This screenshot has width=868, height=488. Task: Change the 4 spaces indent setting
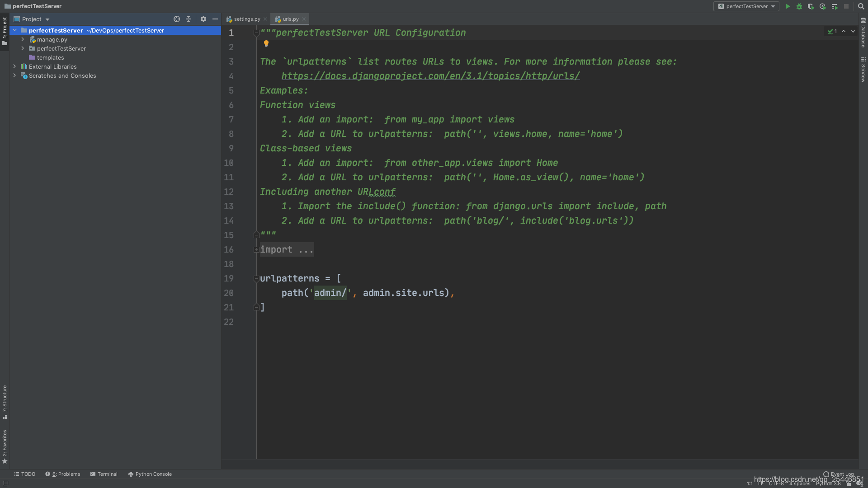pyautogui.click(x=800, y=483)
